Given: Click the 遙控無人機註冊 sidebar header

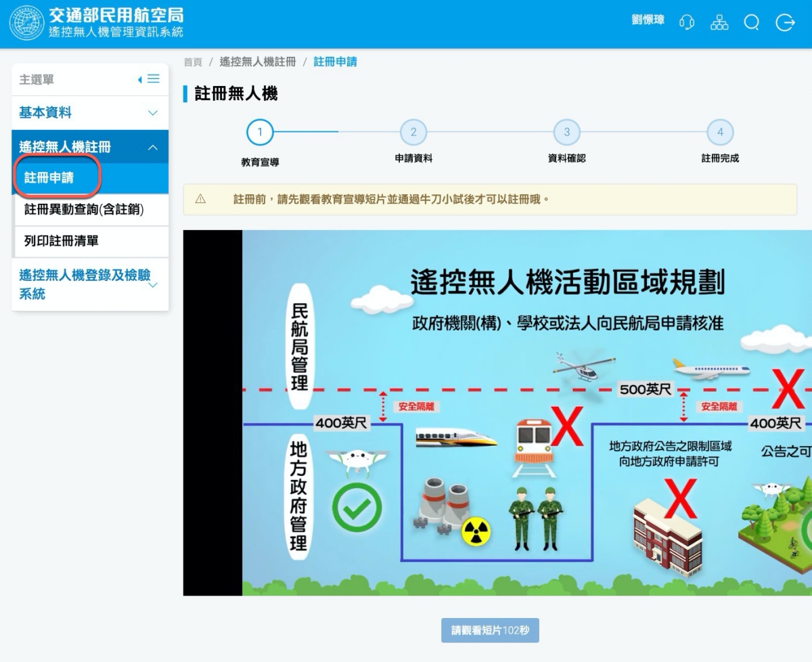Looking at the screenshot, I should [90, 147].
